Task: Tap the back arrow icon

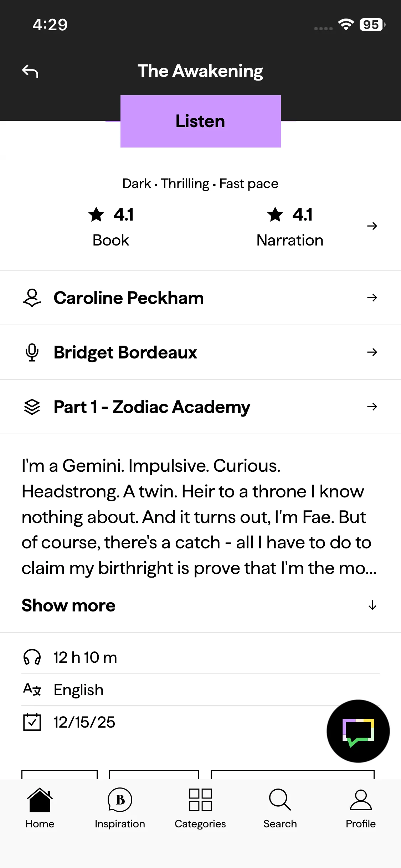Action: tap(30, 71)
